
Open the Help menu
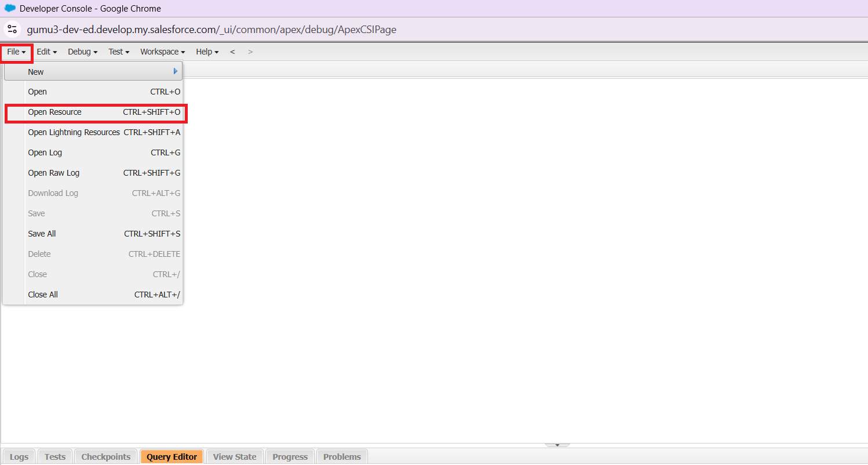pyautogui.click(x=207, y=52)
